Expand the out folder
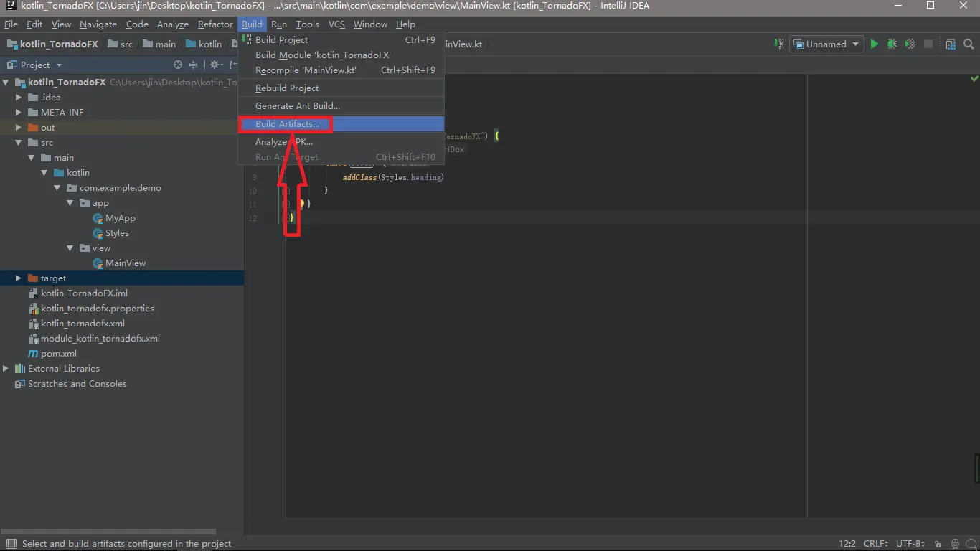Screen dimensions: 980x551 click(19, 128)
